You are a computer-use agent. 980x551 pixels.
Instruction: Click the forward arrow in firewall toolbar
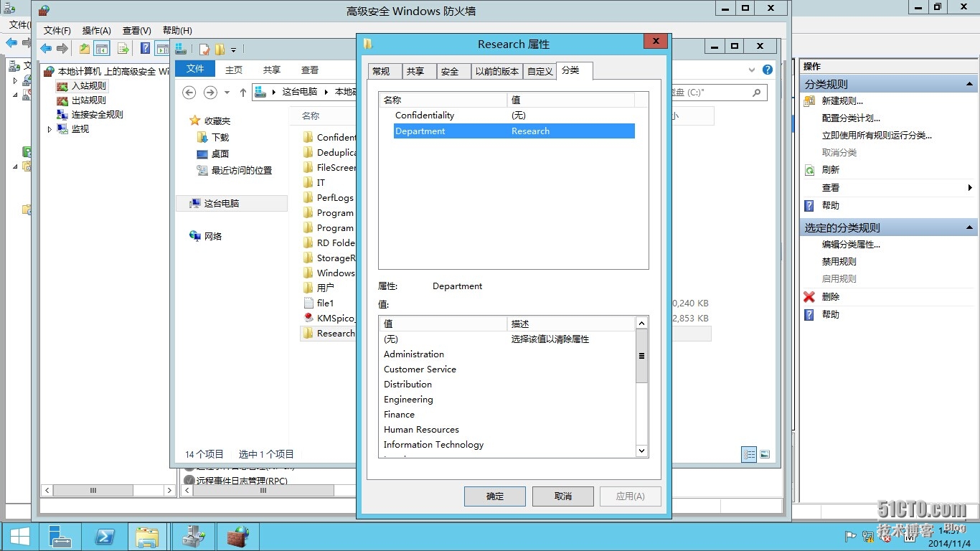click(62, 49)
